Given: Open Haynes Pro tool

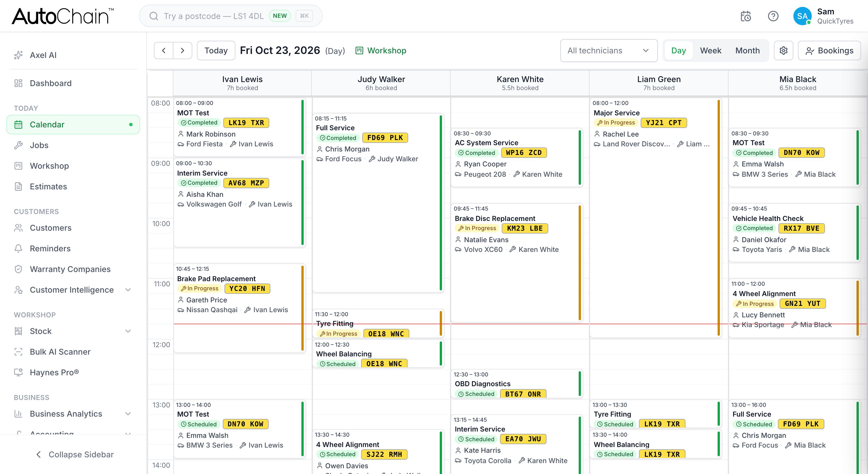Looking at the screenshot, I should (x=73, y=372).
